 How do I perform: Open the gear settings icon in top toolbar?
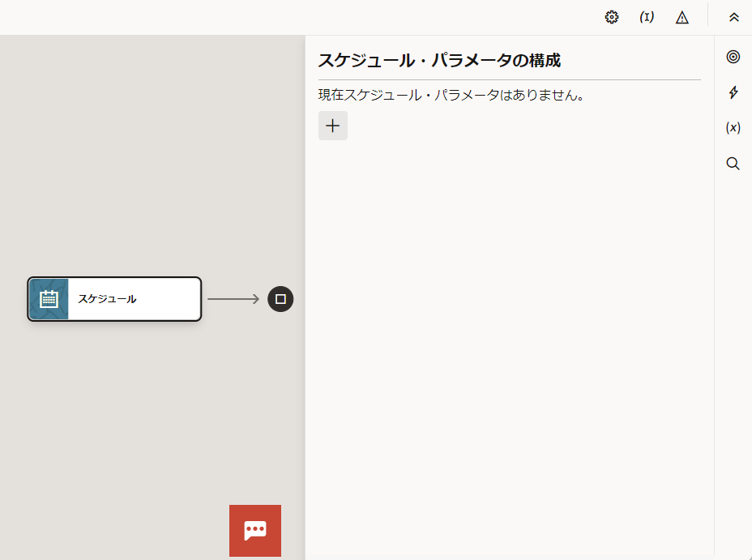(612, 17)
